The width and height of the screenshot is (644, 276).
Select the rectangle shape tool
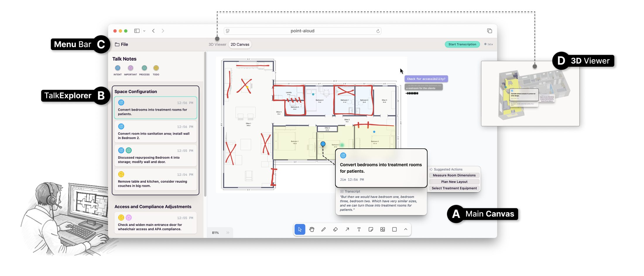point(394,229)
